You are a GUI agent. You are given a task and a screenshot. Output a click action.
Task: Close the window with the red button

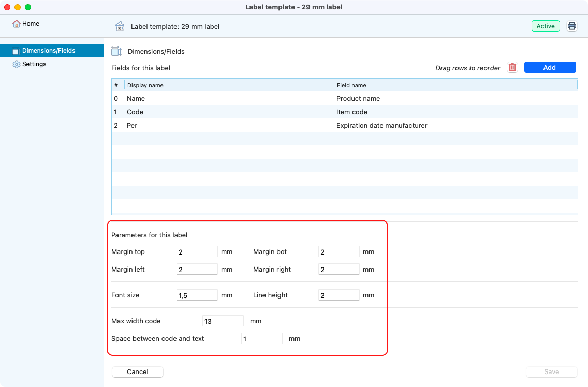(7, 7)
